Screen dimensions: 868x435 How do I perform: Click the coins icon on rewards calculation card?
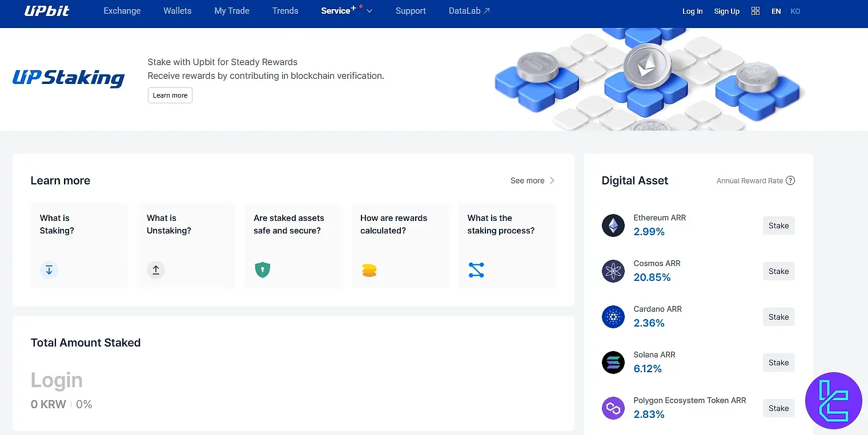(369, 270)
